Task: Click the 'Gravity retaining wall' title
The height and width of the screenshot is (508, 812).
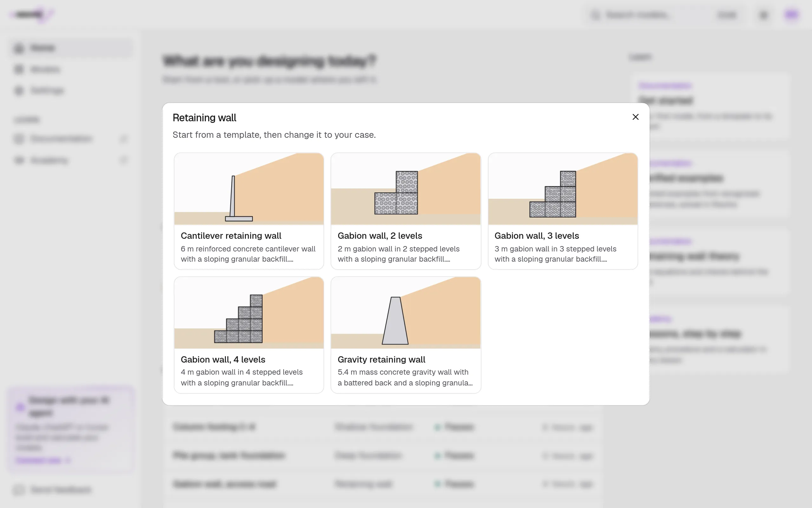Action: [x=381, y=359]
